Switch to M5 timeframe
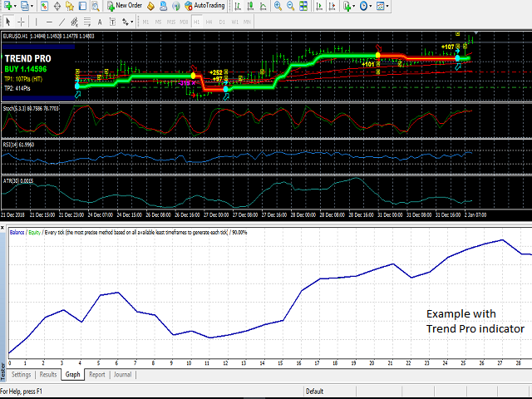The height and width of the screenshot is (399, 532). pyautogui.click(x=158, y=22)
